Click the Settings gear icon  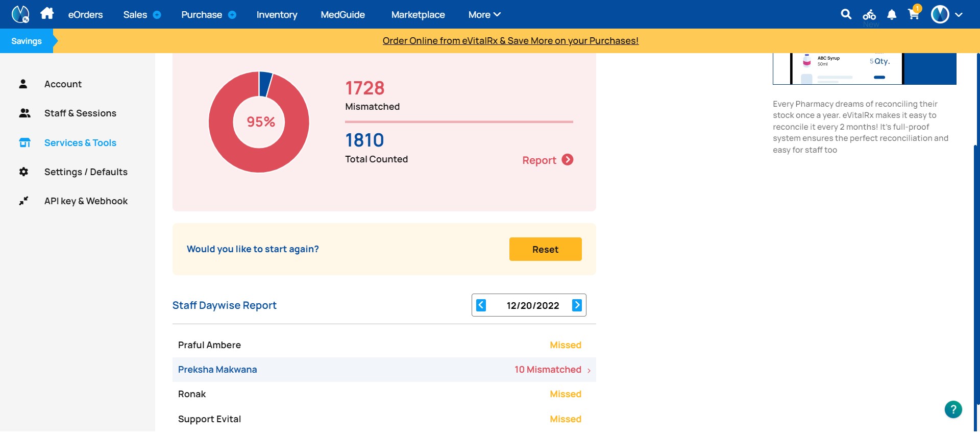23,172
